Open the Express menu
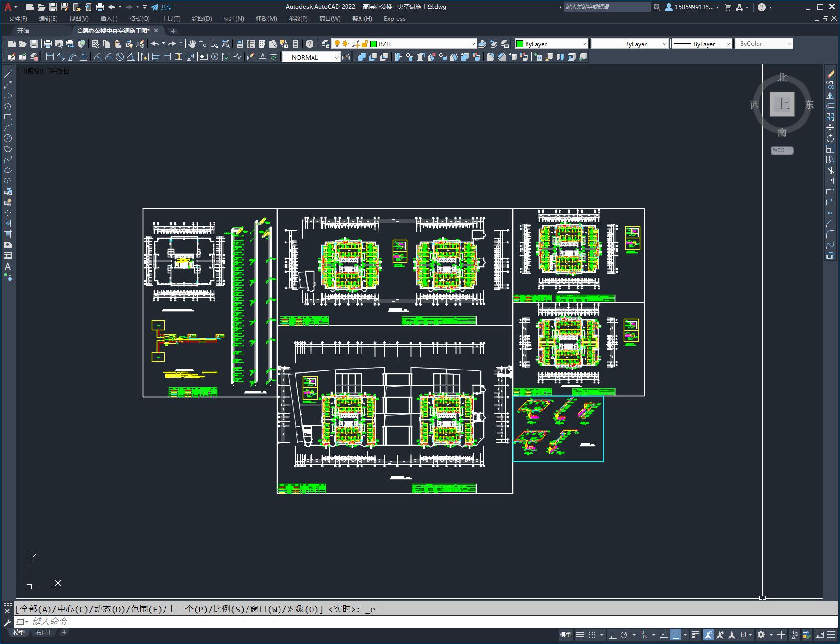The image size is (840, 644). (395, 19)
